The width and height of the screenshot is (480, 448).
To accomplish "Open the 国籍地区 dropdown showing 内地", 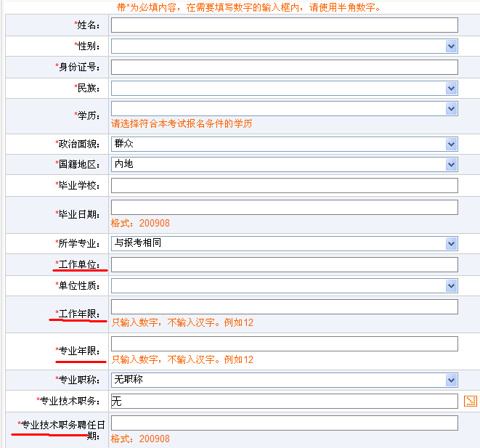I will (285, 165).
